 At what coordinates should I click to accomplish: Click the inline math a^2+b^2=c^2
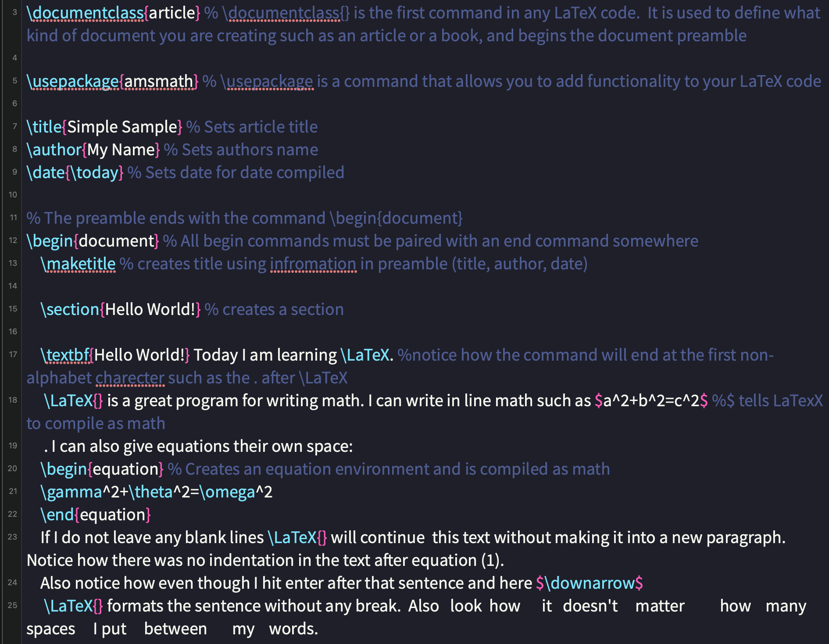click(x=651, y=401)
